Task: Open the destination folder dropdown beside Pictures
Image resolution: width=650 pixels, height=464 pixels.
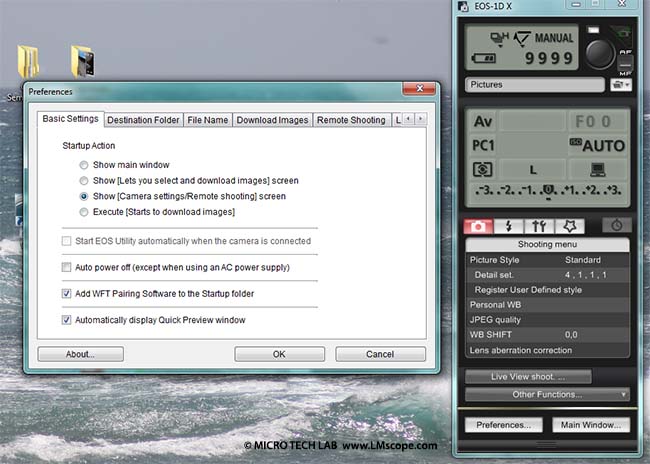Action: pos(621,86)
